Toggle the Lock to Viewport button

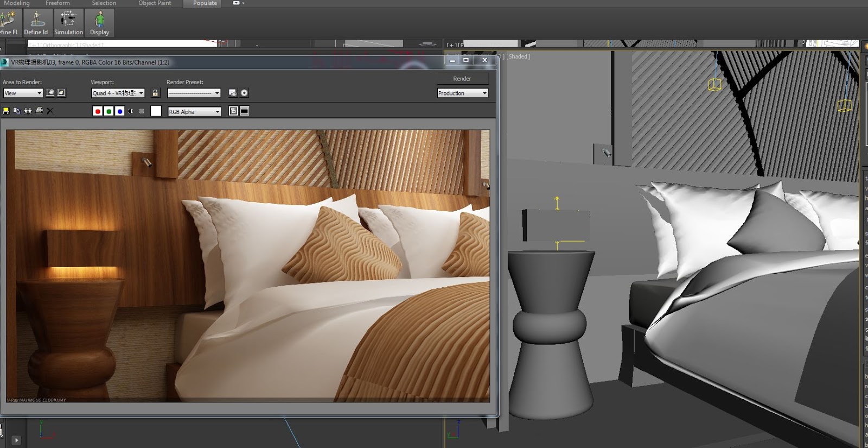click(x=155, y=93)
